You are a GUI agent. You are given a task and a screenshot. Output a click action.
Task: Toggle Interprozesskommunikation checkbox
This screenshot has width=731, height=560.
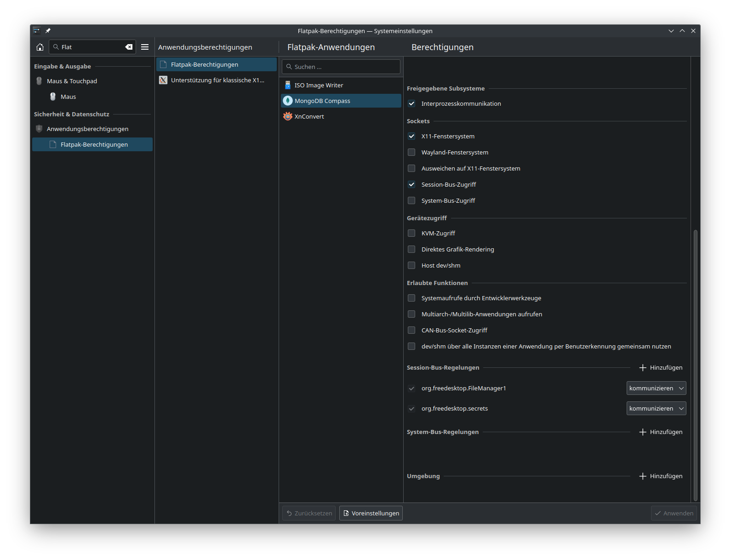[411, 103]
